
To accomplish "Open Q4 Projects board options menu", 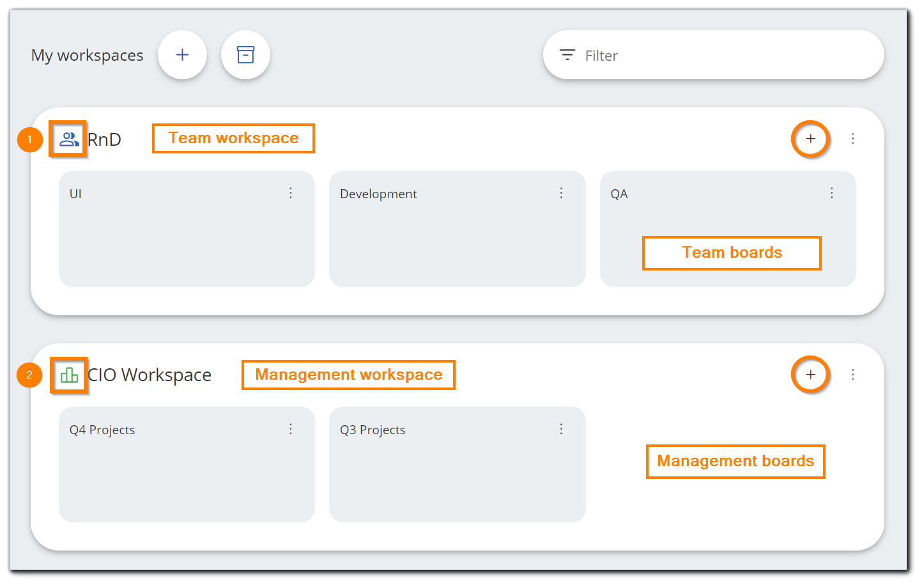I will (291, 429).
